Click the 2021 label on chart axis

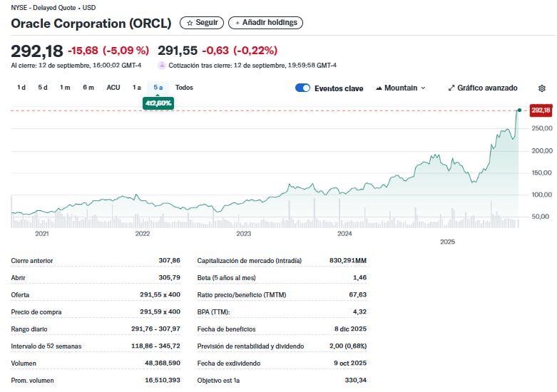pos(41,234)
